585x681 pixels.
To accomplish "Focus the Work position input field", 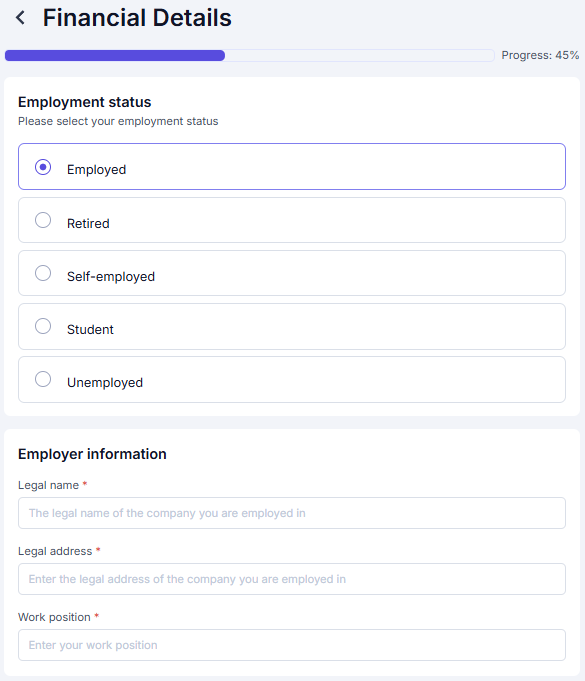I will click(x=292, y=645).
